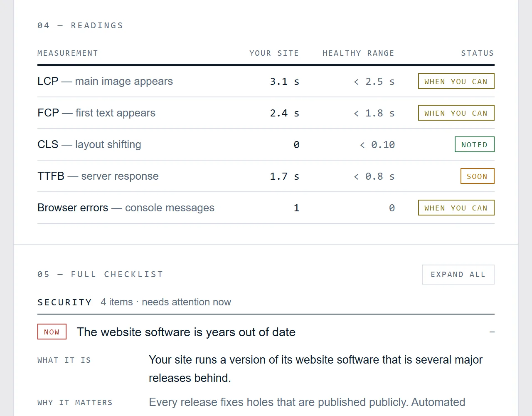Select the LCP main image appears row

[266, 82]
